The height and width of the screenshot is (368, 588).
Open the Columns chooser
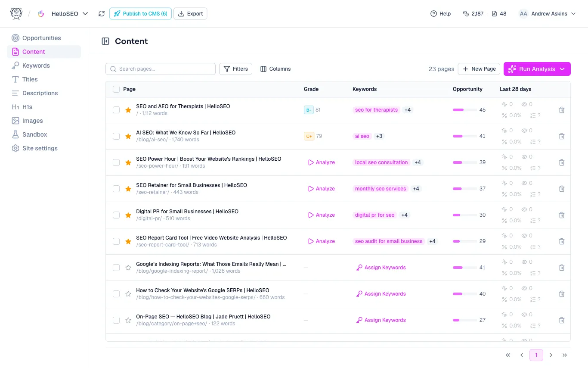[x=275, y=69]
